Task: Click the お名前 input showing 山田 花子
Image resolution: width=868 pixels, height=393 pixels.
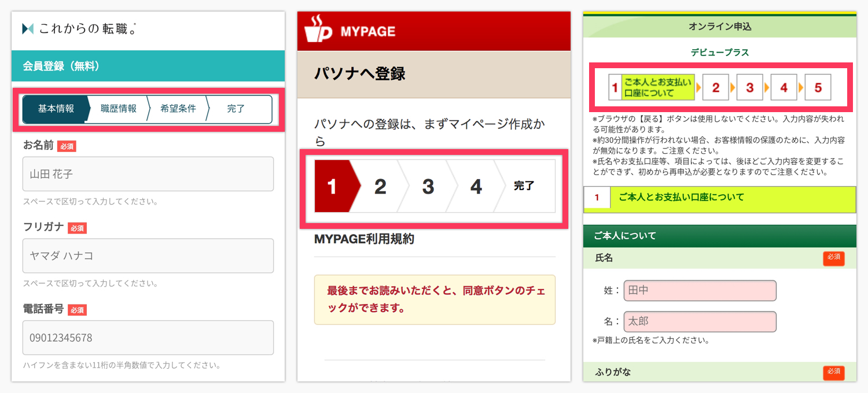Action: [148, 174]
